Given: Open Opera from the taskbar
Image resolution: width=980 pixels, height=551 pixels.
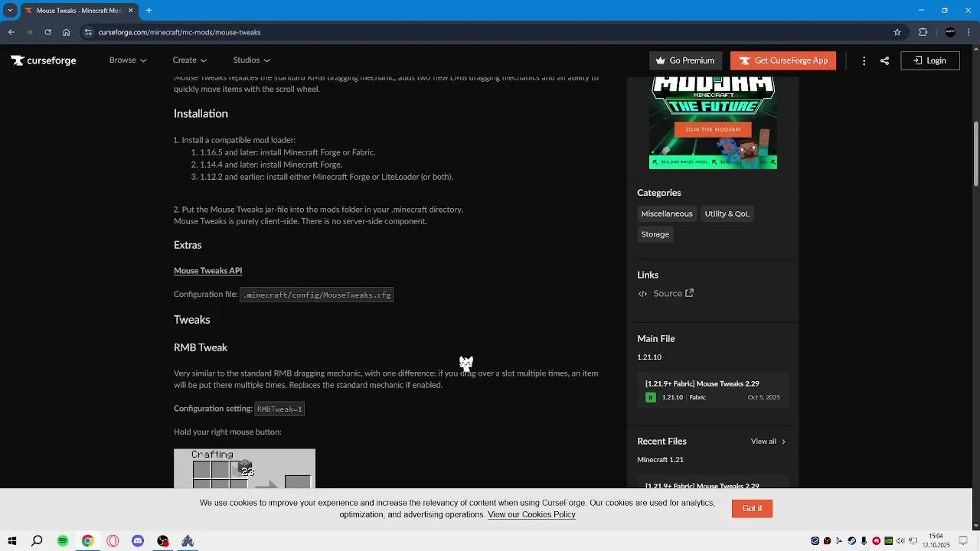Looking at the screenshot, I should (x=113, y=541).
